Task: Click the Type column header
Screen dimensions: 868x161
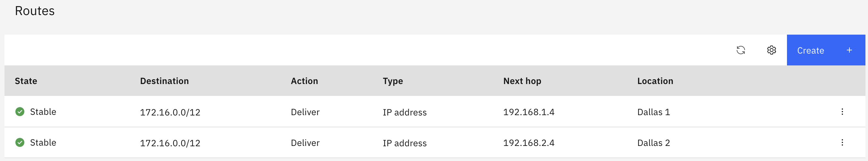Action: 393,81
